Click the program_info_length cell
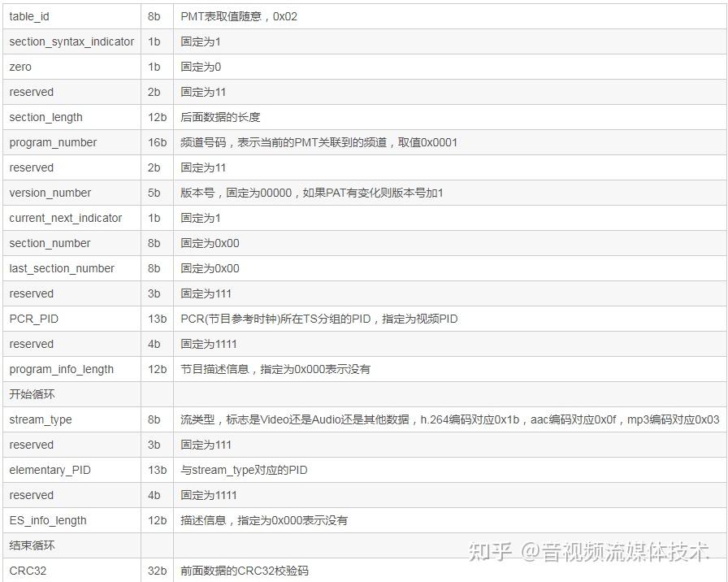This screenshot has height=582, width=728. [x=58, y=369]
